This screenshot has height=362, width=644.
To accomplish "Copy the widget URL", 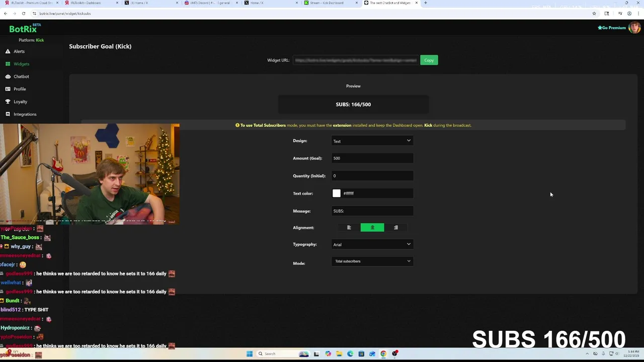I will click(429, 60).
